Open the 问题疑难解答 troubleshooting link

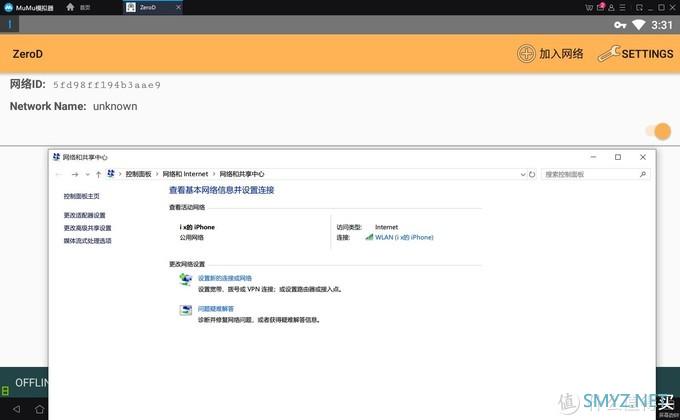(215, 309)
